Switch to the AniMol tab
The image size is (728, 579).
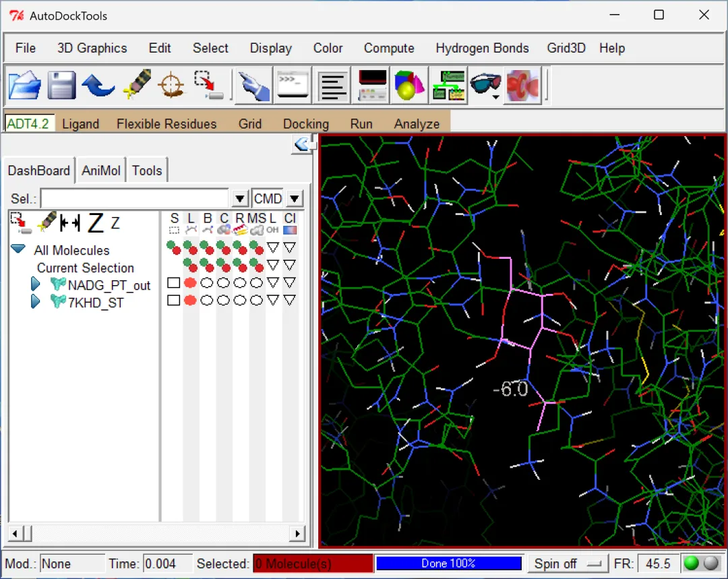[100, 171]
